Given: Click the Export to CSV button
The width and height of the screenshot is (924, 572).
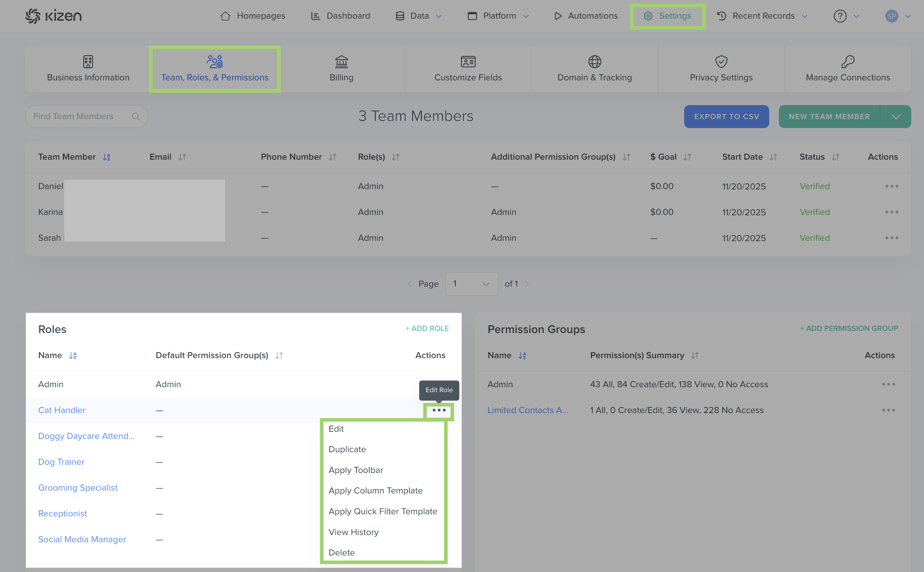Looking at the screenshot, I should (x=726, y=117).
